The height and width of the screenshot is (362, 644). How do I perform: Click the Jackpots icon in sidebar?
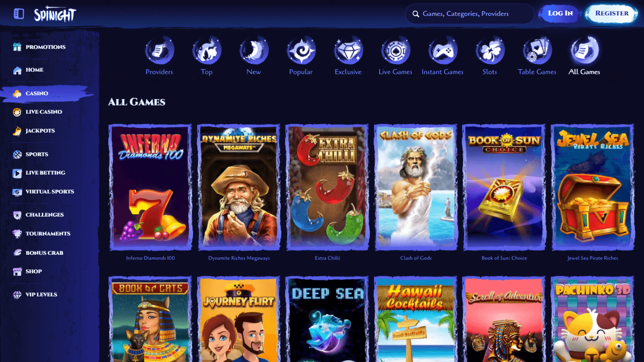[x=17, y=131]
